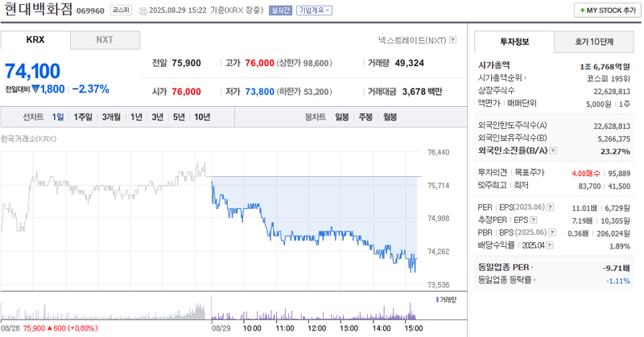This screenshot has width=644, height=337.
Task: Switch to the NXT tab
Action: pos(105,40)
